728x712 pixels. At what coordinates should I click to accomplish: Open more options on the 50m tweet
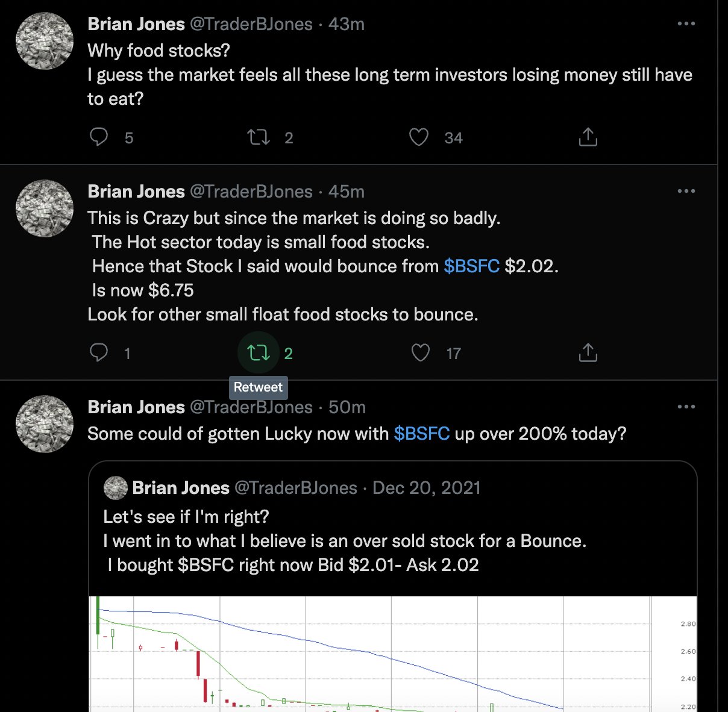686,407
